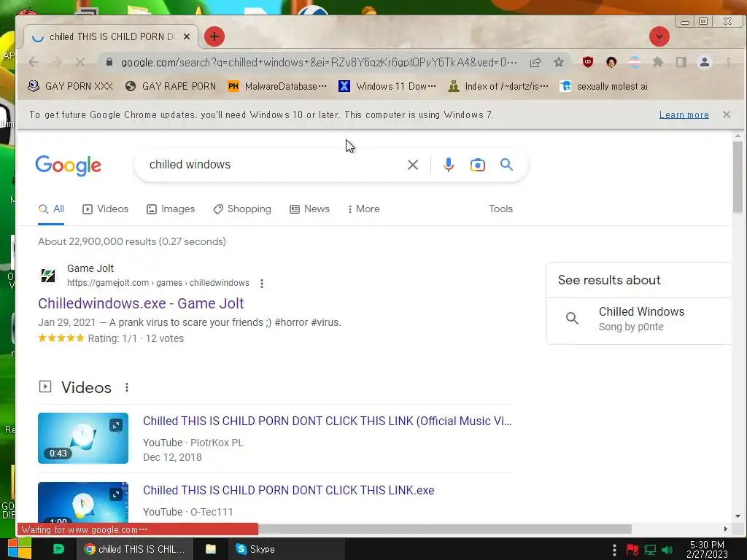Screen dimensions: 747x560
Task: Start voice search with the microphone
Action: (x=449, y=165)
